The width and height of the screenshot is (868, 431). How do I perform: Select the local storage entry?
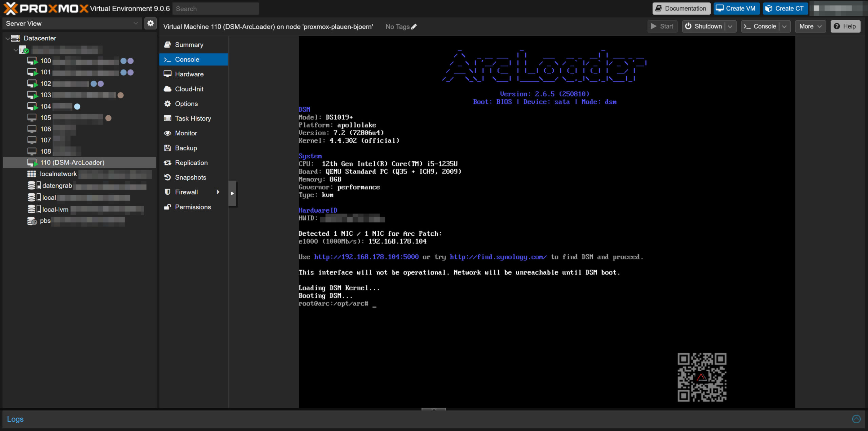pos(80,197)
